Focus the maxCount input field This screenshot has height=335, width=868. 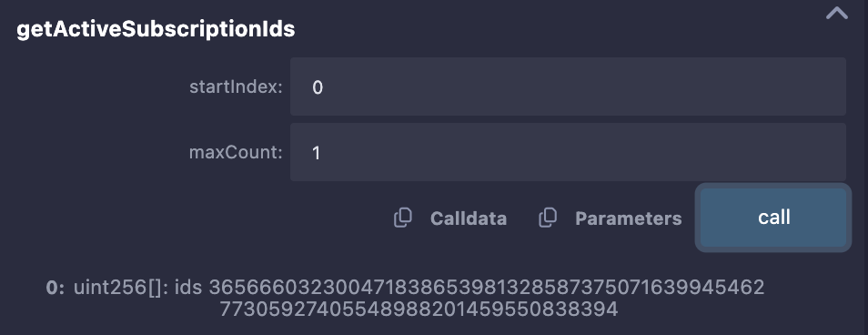click(x=568, y=152)
